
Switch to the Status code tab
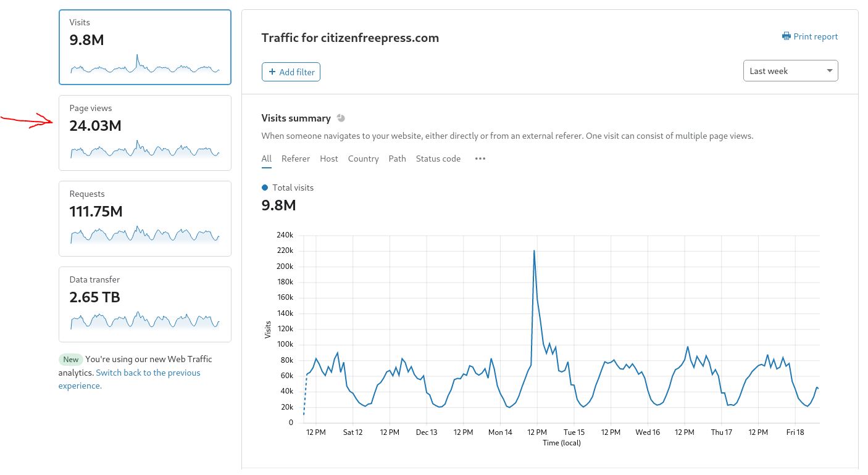pos(438,159)
